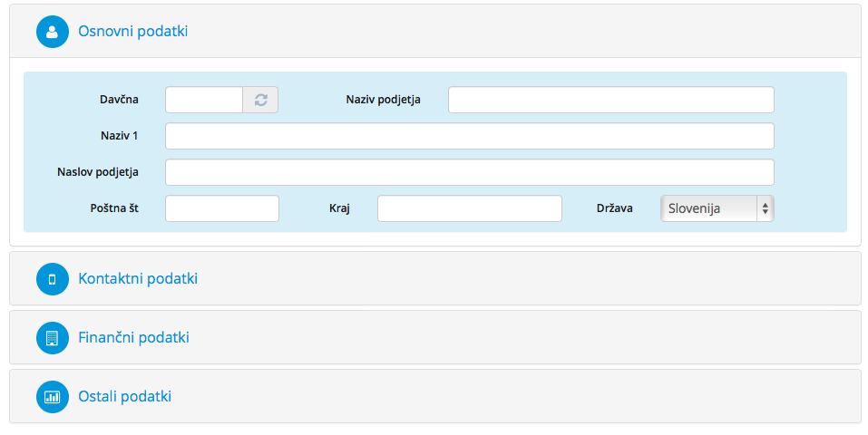Image resolution: width=868 pixels, height=435 pixels.
Task: Click the refresh icon next to Davčna field
Action: pos(260,101)
